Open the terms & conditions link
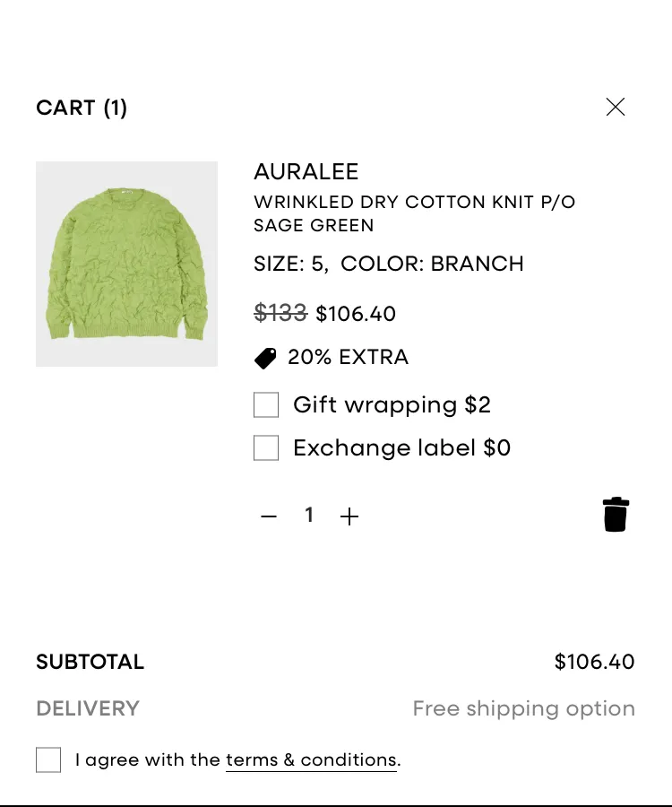672x807 pixels. tap(312, 760)
